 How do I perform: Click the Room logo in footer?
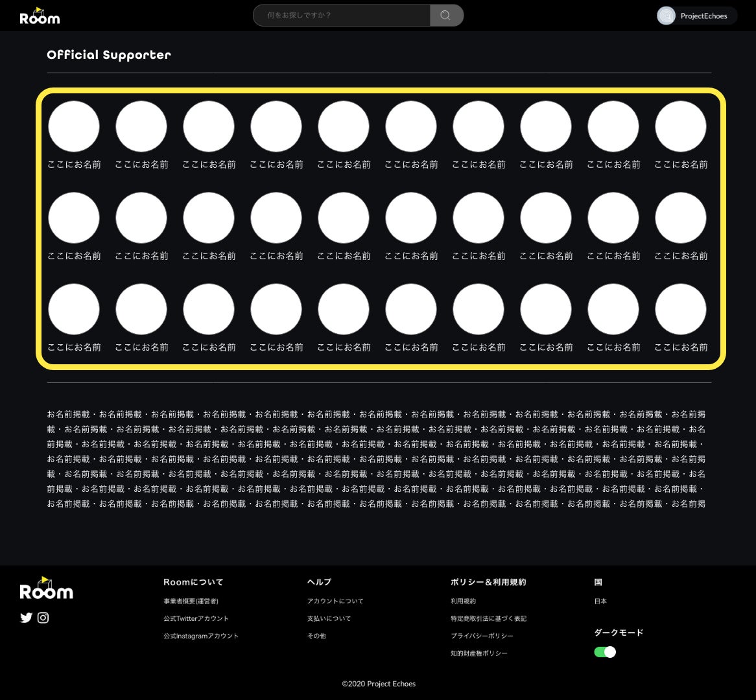(x=46, y=589)
